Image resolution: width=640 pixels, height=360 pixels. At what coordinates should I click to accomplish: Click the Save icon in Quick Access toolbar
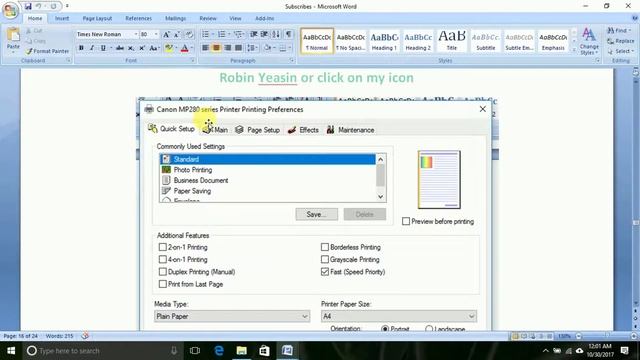coord(28,6)
